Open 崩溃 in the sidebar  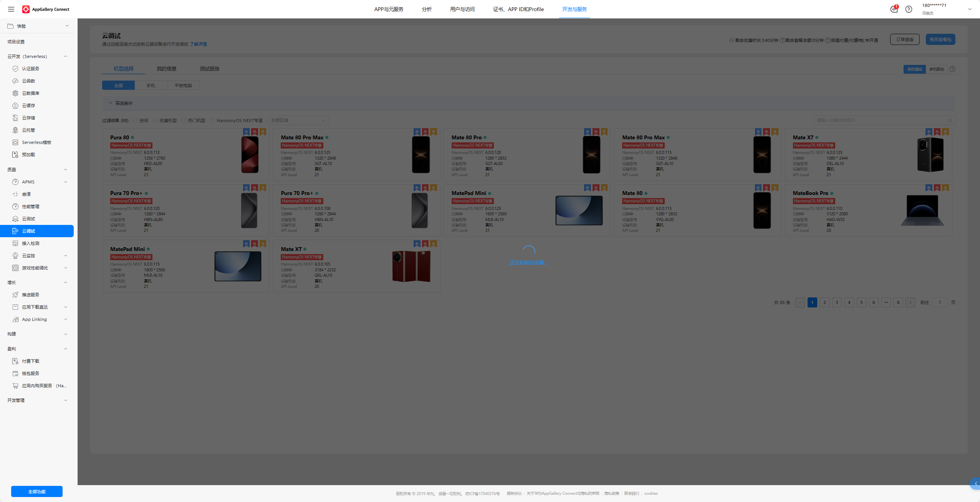(x=26, y=194)
